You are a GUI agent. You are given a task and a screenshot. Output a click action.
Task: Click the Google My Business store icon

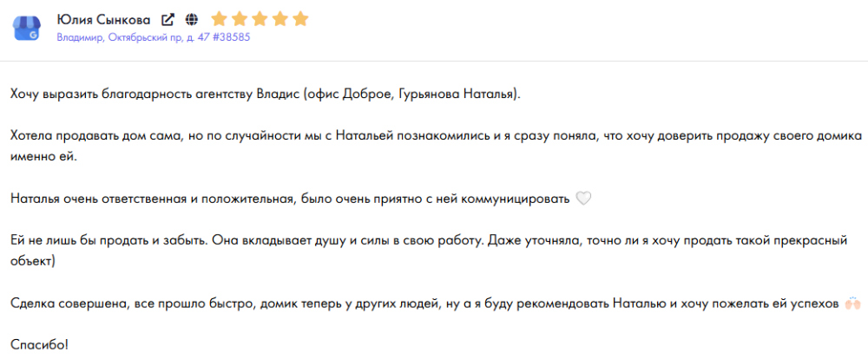(x=27, y=28)
